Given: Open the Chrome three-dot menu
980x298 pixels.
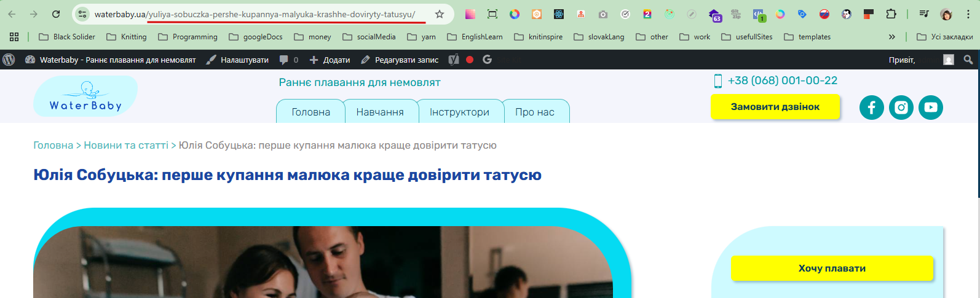Looking at the screenshot, I should tap(968, 14).
